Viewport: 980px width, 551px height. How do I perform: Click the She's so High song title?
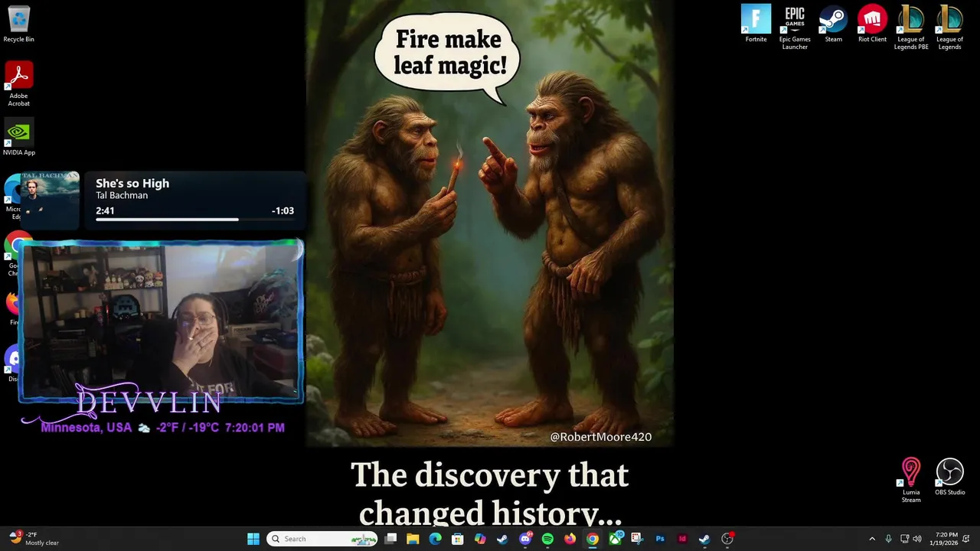pyautogui.click(x=132, y=183)
